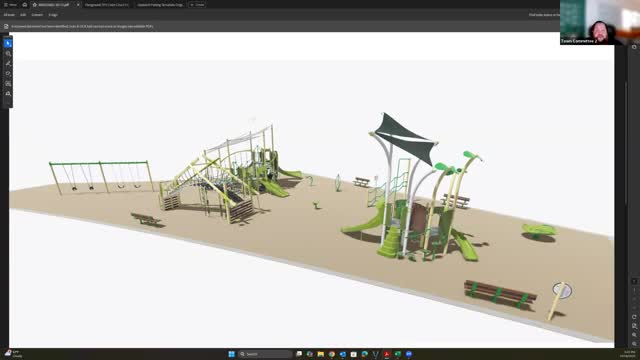Choose the highlighter pen tool in the left toolbar
Screen dimensions: 640x360
click(x=8, y=64)
